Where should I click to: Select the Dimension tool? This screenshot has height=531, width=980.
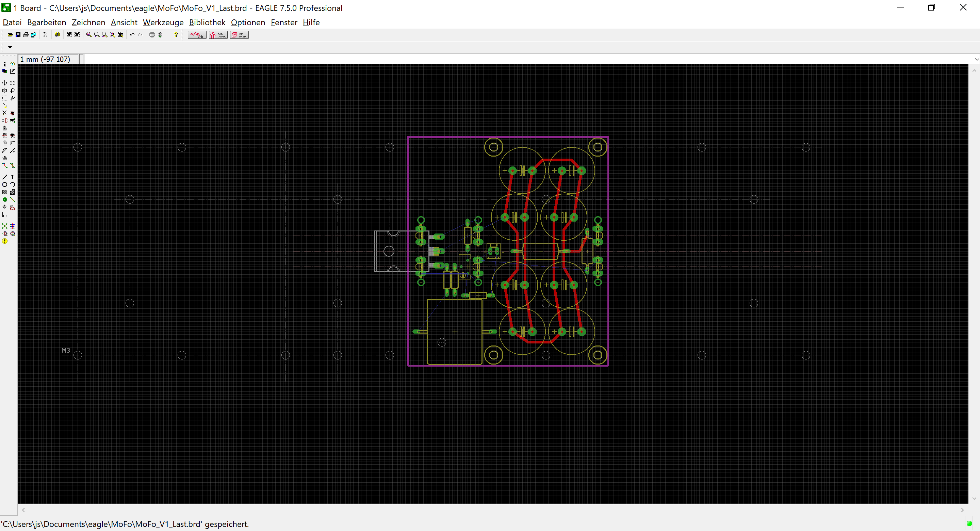coord(4,215)
